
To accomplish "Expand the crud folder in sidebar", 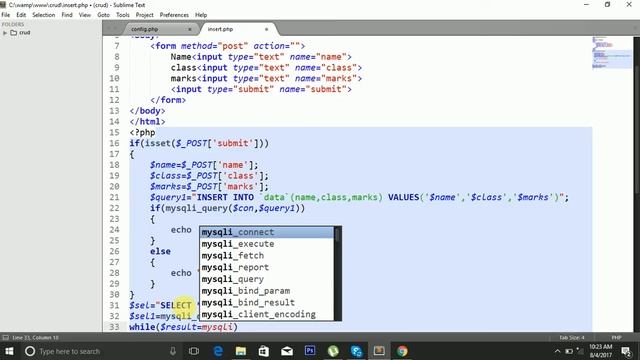I will click(5, 33).
